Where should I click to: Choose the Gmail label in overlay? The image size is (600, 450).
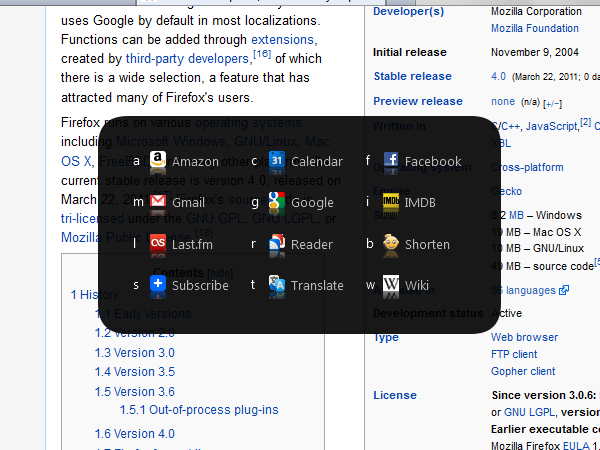(188, 202)
